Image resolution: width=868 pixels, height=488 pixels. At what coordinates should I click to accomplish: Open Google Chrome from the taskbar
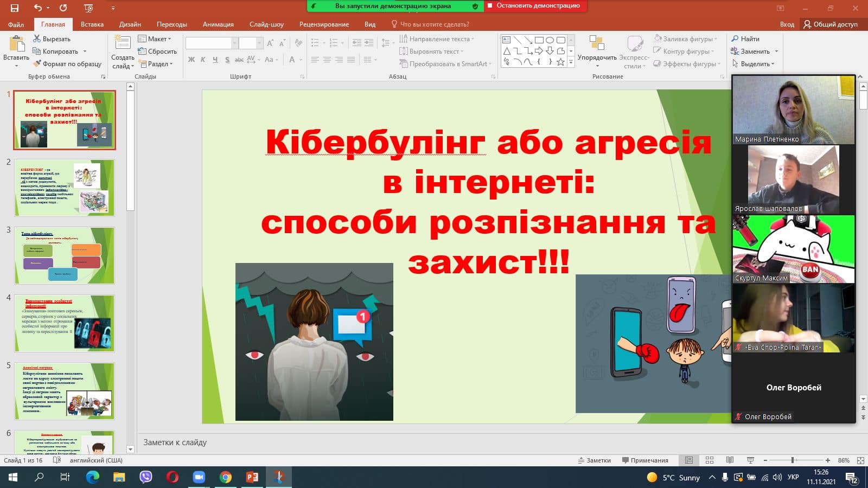pos(226,477)
